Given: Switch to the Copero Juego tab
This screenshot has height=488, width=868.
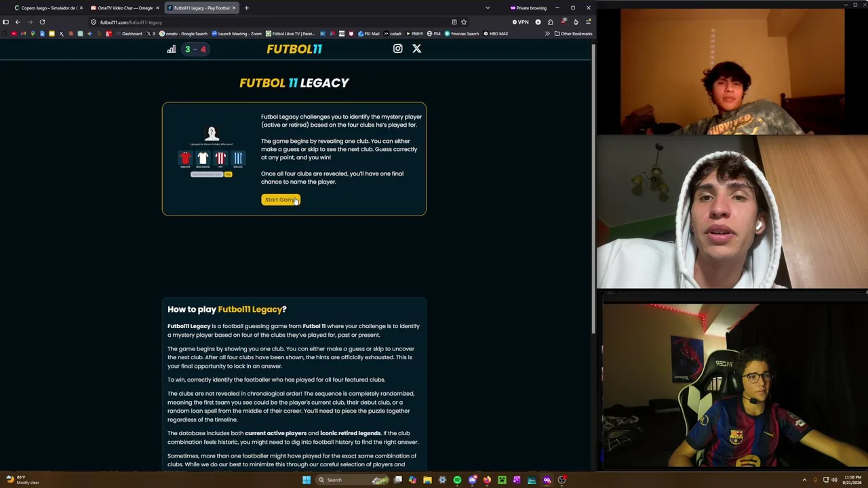Looking at the screenshot, I should [x=47, y=8].
